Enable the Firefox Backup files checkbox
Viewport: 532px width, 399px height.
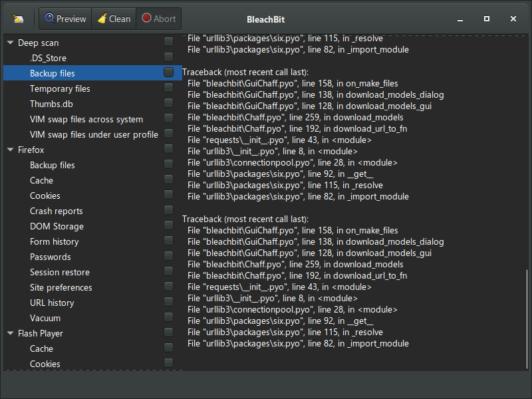point(169,164)
